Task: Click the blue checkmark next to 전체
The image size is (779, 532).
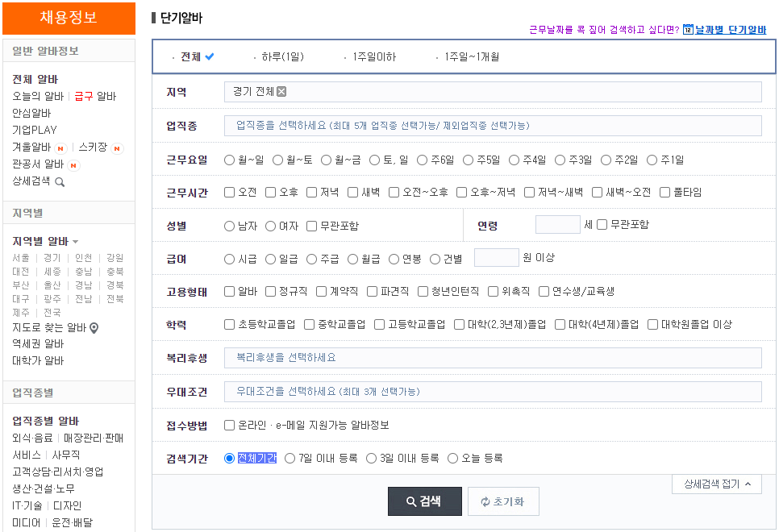Action: point(210,56)
